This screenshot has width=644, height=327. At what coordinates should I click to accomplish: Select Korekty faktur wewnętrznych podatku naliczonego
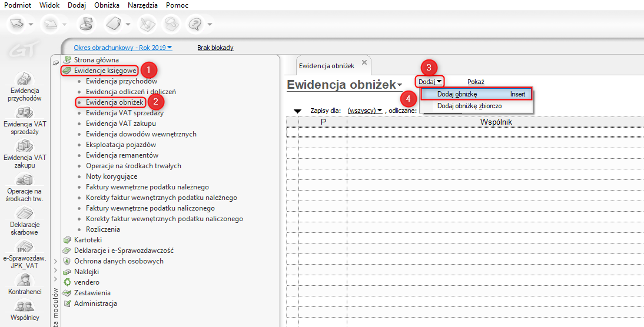[x=164, y=219]
